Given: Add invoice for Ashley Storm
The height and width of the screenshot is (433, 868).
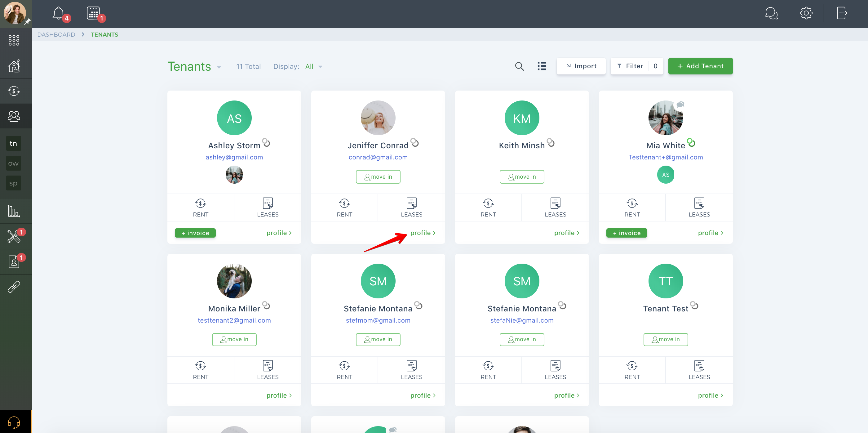Looking at the screenshot, I should [195, 233].
